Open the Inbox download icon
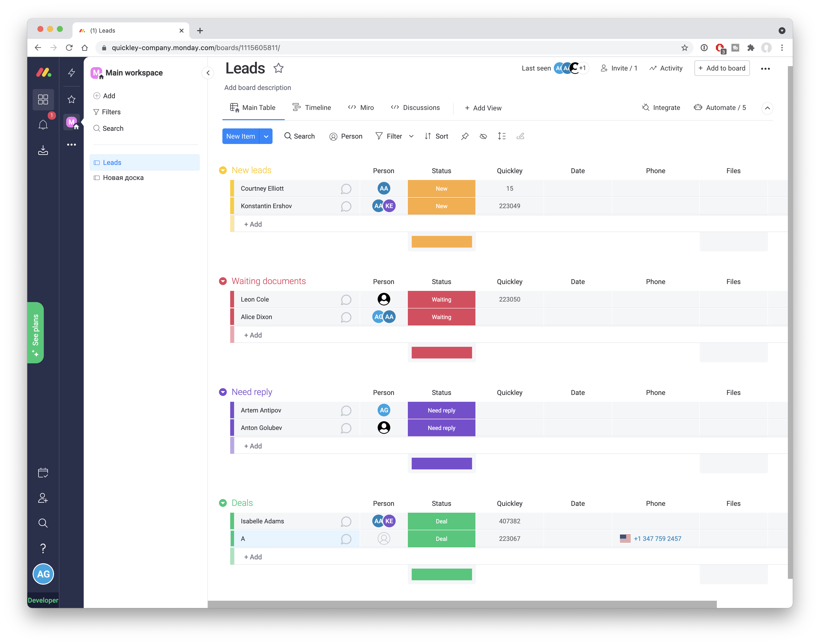Screen dimensions: 820x644 (43, 151)
